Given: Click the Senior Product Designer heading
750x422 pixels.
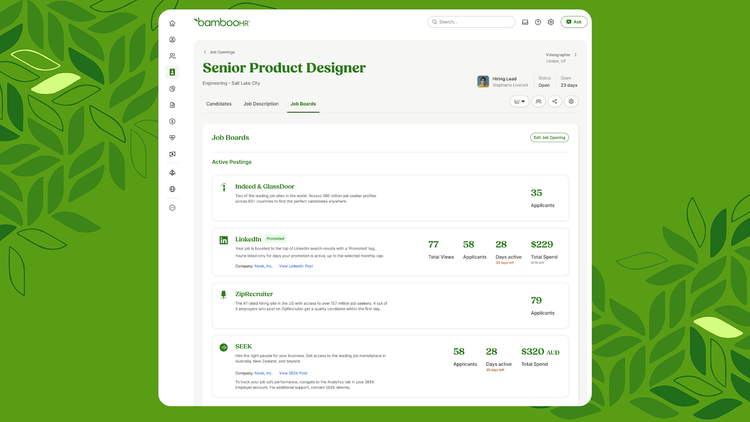Looking at the screenshot, I should coord(284,68).
